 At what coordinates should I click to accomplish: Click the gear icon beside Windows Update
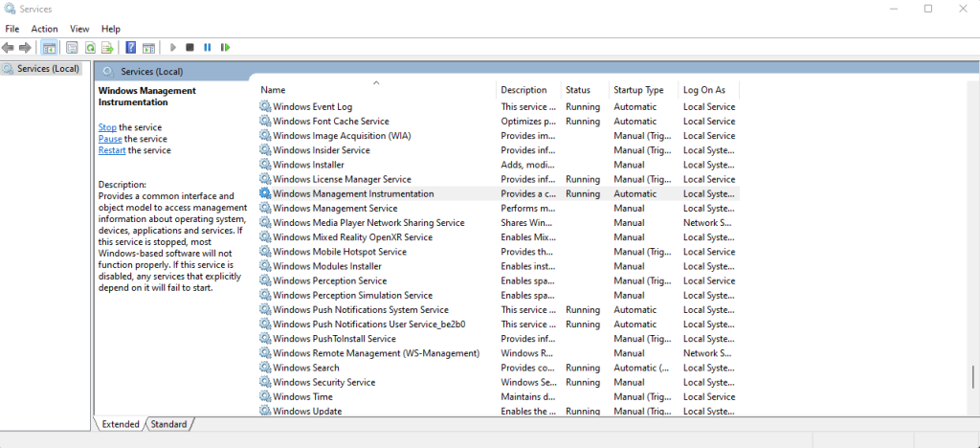265,411
